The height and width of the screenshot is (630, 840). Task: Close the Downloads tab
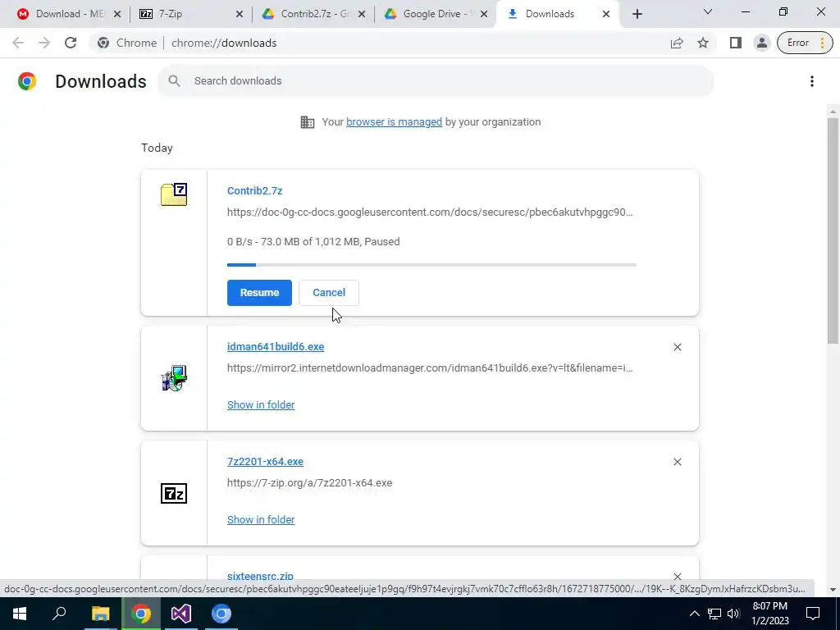coord(606,14)
